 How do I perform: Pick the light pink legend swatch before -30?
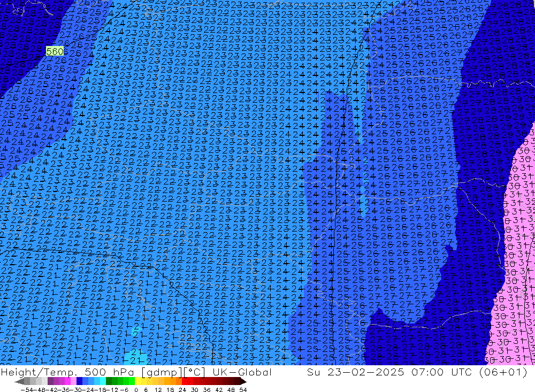tap(73, 381)
